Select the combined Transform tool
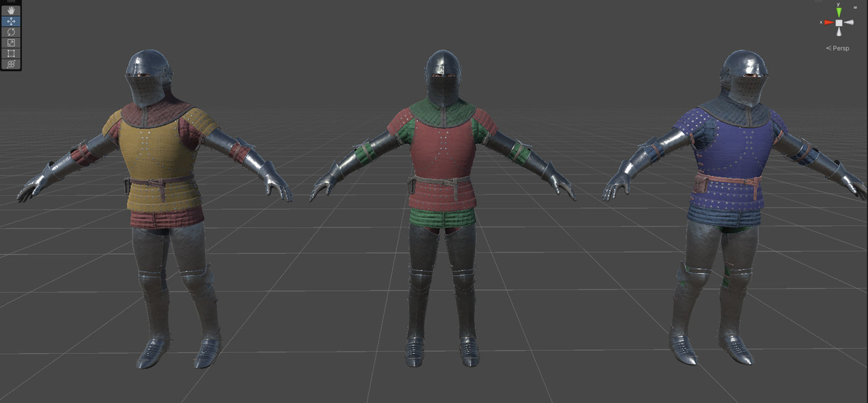Image resolution: width=868 pixels, height=403 pixels. point(11,64)
